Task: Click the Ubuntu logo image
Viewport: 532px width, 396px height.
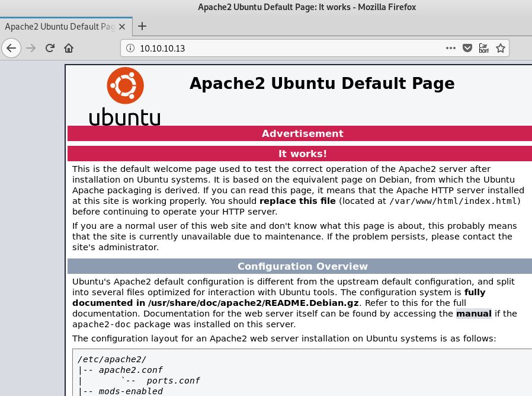Action: (125, 97)
